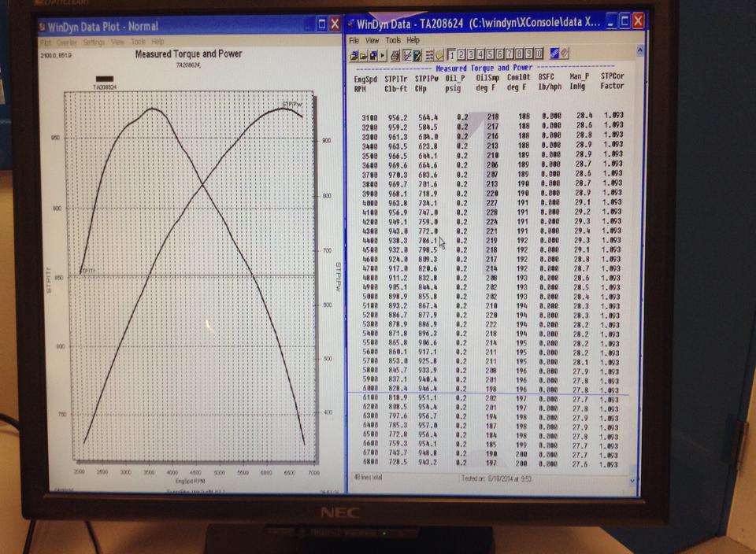The height and width of the screenshot is (554, 756).
Task: Click the blue striped icon after page 10
Action: click(554, 54)
